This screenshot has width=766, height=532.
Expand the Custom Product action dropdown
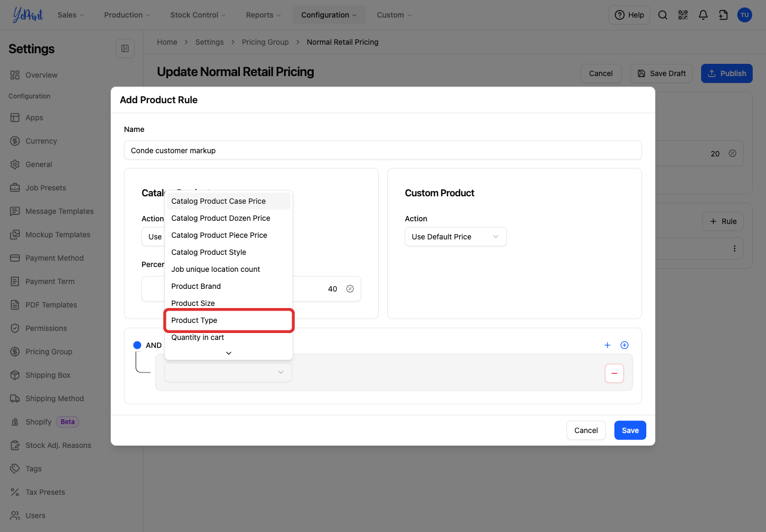coord(456,237)
